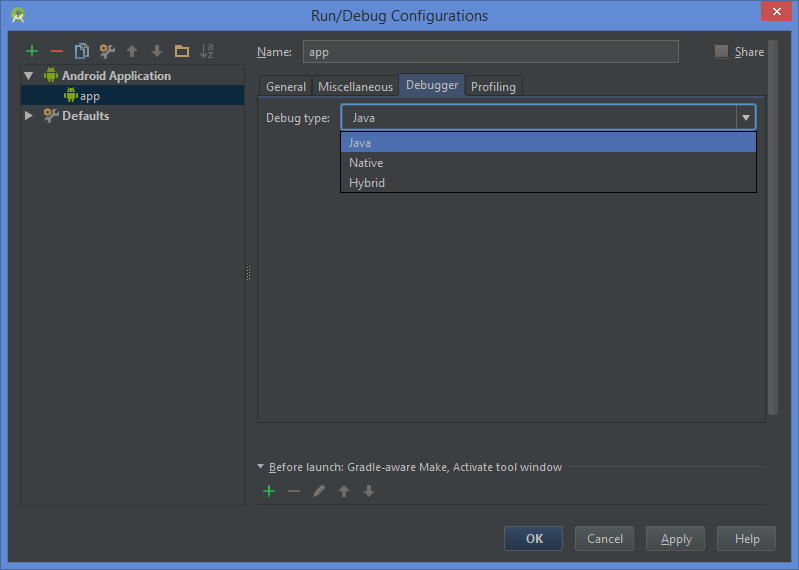
Task: Enable the Share checkbox
Action: coord(721,51)
